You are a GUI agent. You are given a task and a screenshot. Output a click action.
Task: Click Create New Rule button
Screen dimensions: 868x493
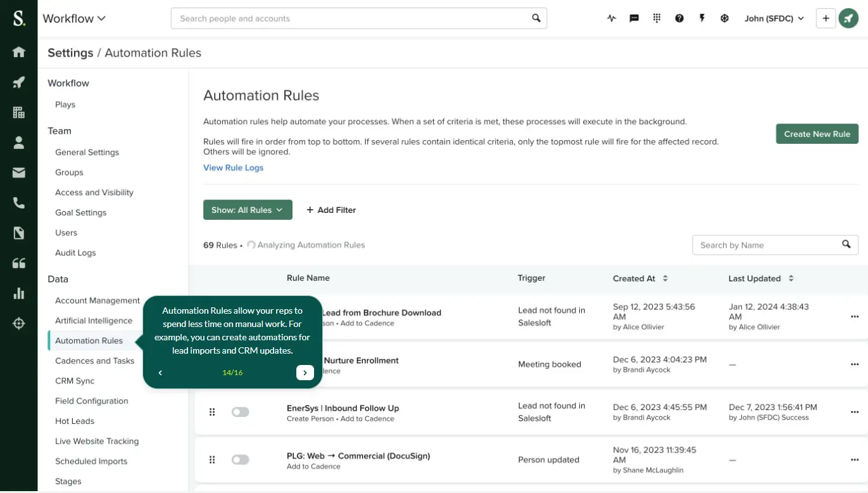817,134
